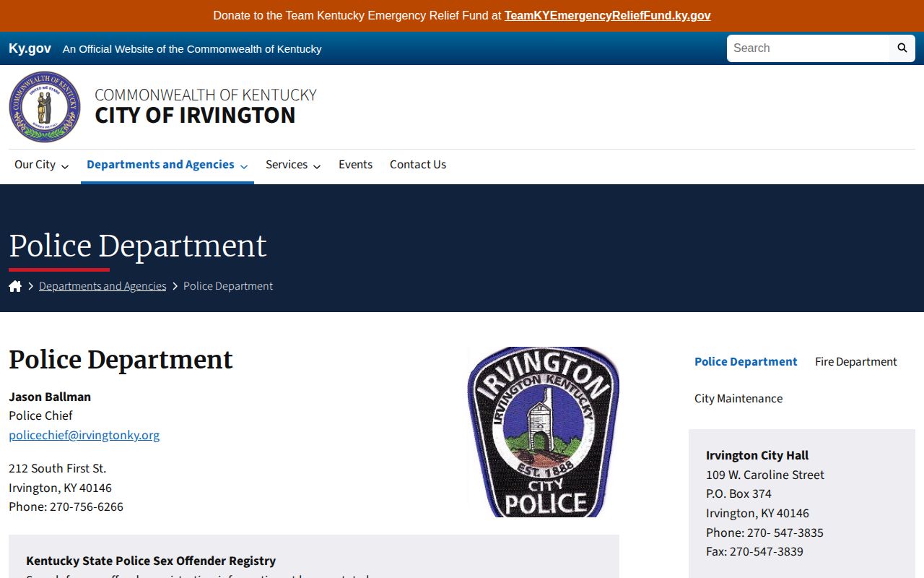Select Fire Department sidebar link
The image size is (924, 578).
pyautogui.click(x=856, y=361)
